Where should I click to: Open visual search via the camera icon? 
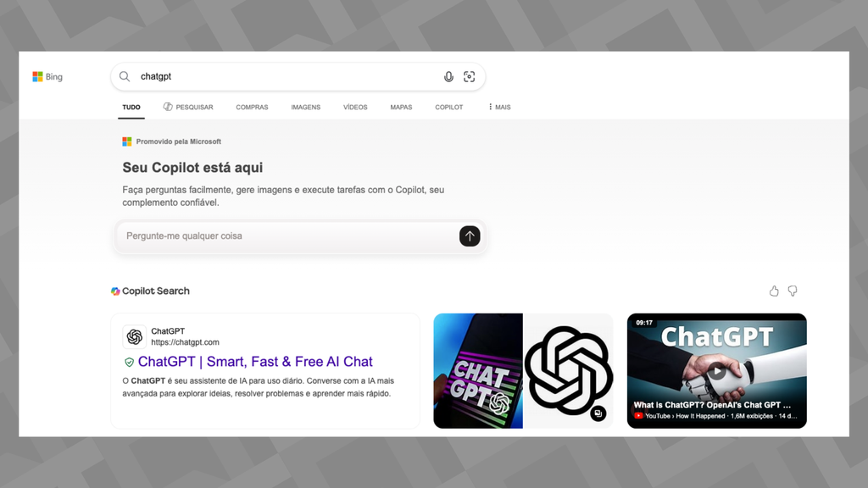(x=469, y=76)
